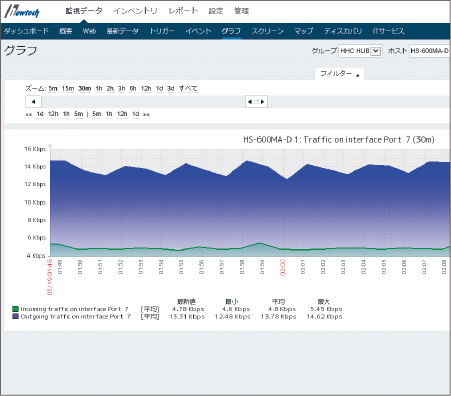The width and height of the screenshot is (451, 396).
Task: Click the blue Outgoing traffic legend swatch
Action: tap(15, 316)
